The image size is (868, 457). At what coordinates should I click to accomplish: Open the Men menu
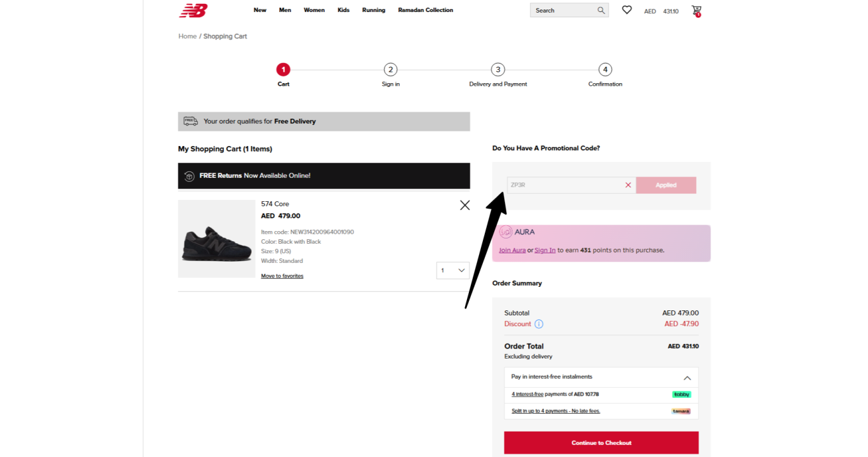pos(285,10)
